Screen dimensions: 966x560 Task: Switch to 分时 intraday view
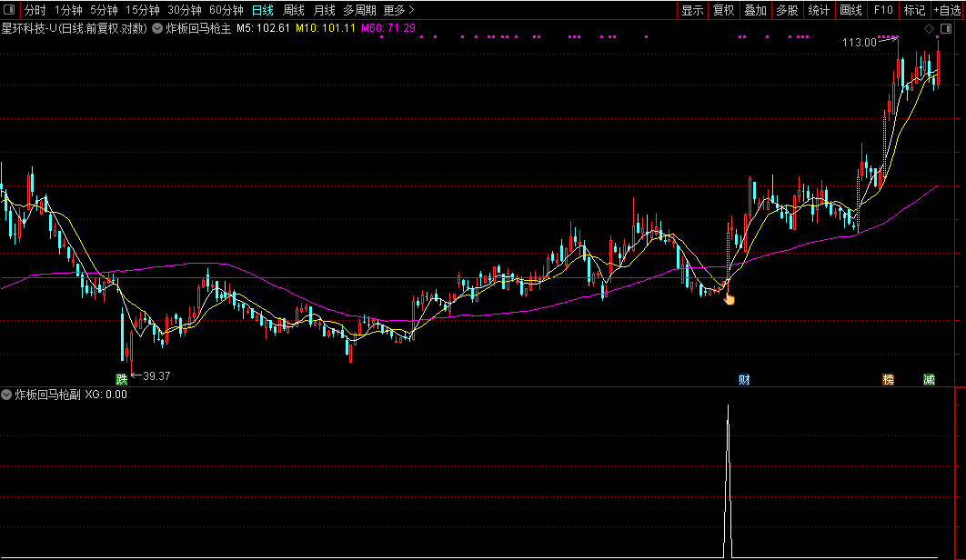35,11
